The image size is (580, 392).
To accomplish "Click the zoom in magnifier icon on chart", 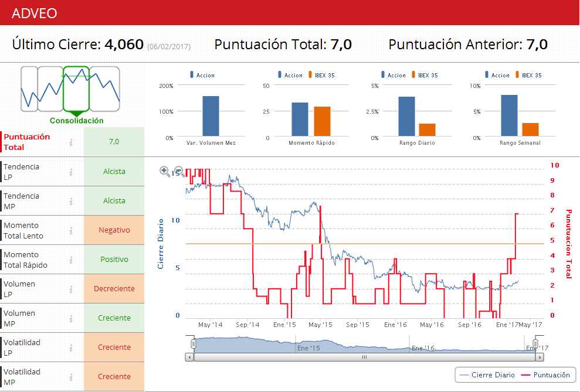I will tap(165, 171).
